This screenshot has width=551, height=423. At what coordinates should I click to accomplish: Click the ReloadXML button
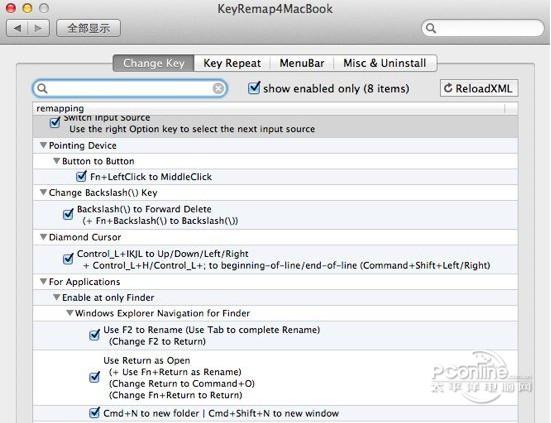[479, 89]
